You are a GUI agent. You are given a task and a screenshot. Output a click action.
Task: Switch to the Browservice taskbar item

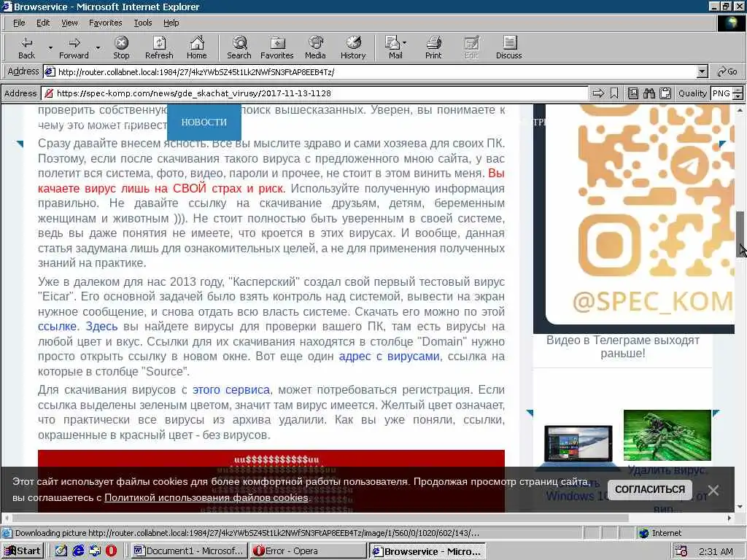pyautogui.click(x=427, y=551)
